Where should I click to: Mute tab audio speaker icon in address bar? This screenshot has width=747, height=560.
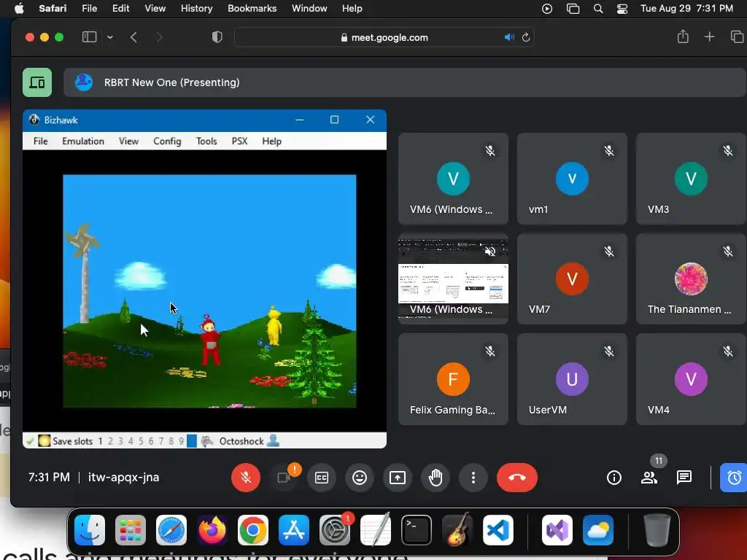click(509, 37)
